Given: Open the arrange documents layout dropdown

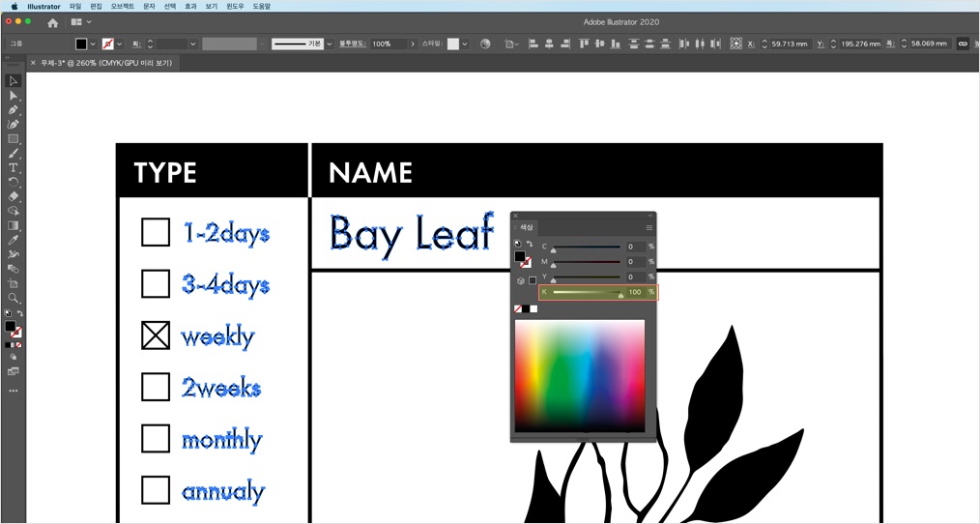Looking at the screenshot, I should [x=81, y=22].
